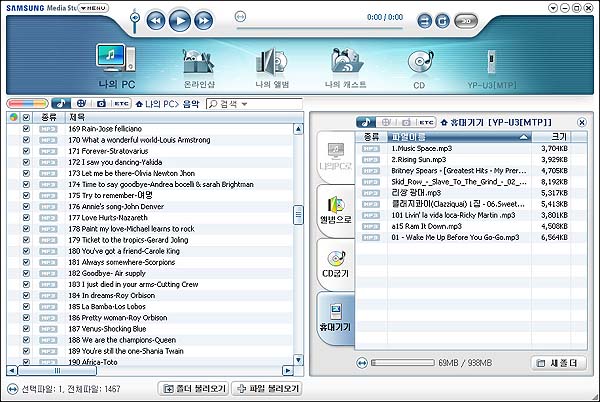The width and height of the screenshot is (600, 402).
Task: Open the CD section icon
Action: click(420, 69)
